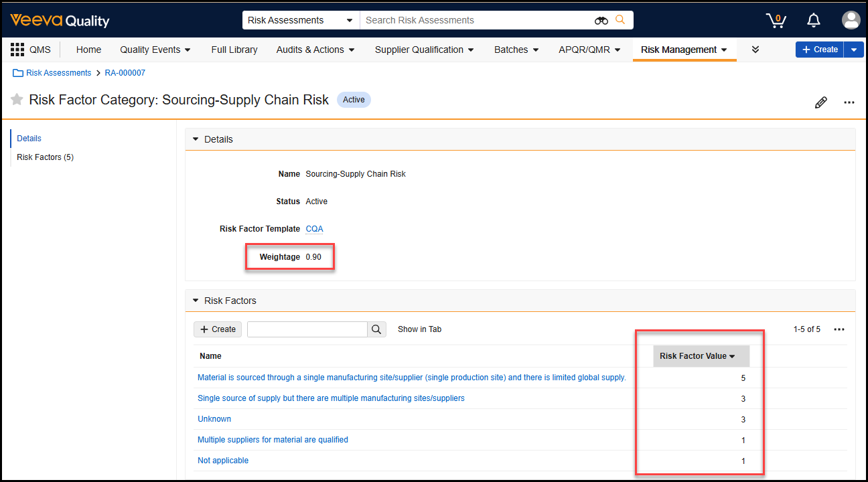Go to the Full Library tab
This screenshot has height=482, width=868.
click(x=234, y=50)
